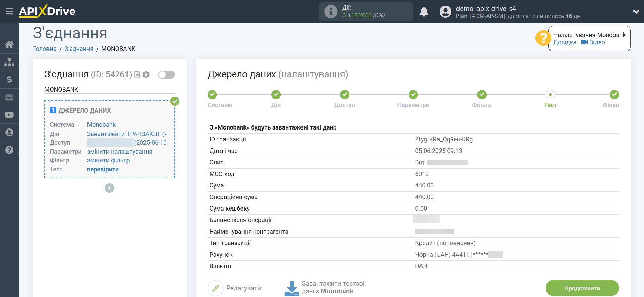The image size is (644, 297).
Task: Click the Продовжити button
Action: pyautogui.click(x=582, y=288)
